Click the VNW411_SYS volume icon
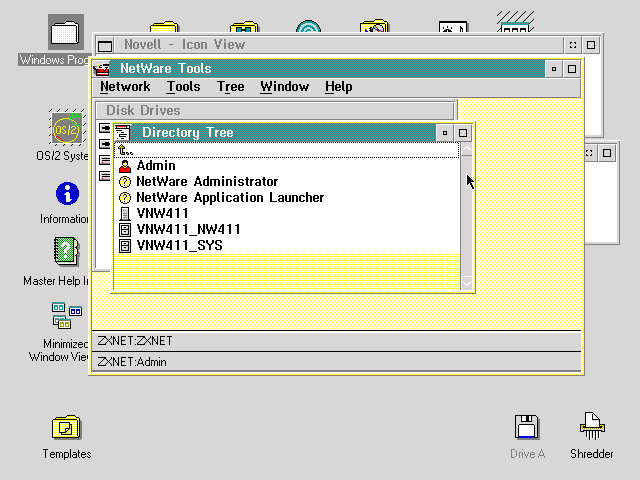Screen dimensions: 640x480 click(x=125, y=246)
